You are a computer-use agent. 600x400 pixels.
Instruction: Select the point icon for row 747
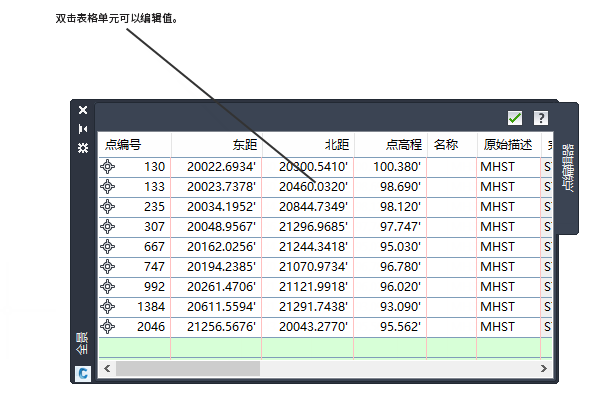pyautogui.click(x=108, y=266)
